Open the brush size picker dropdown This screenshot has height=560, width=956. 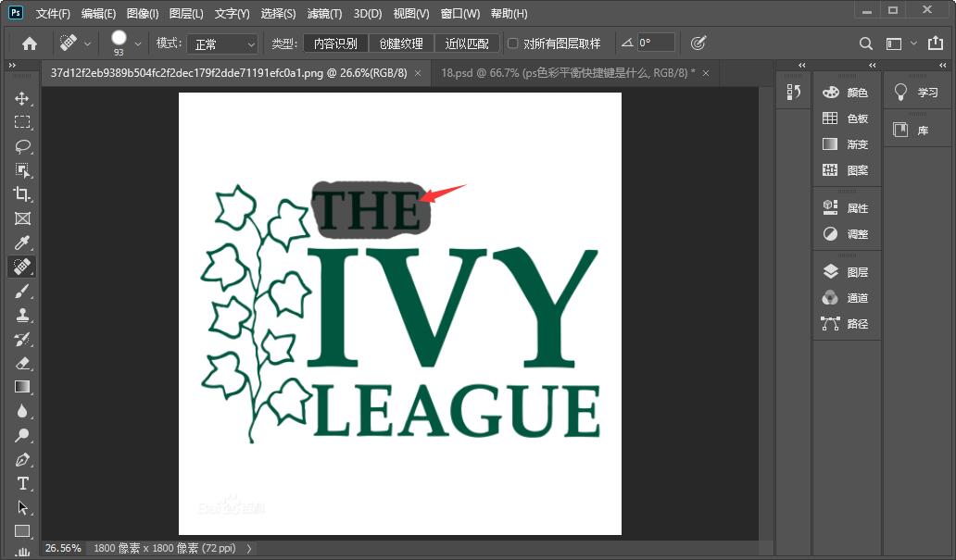point(137,44)
